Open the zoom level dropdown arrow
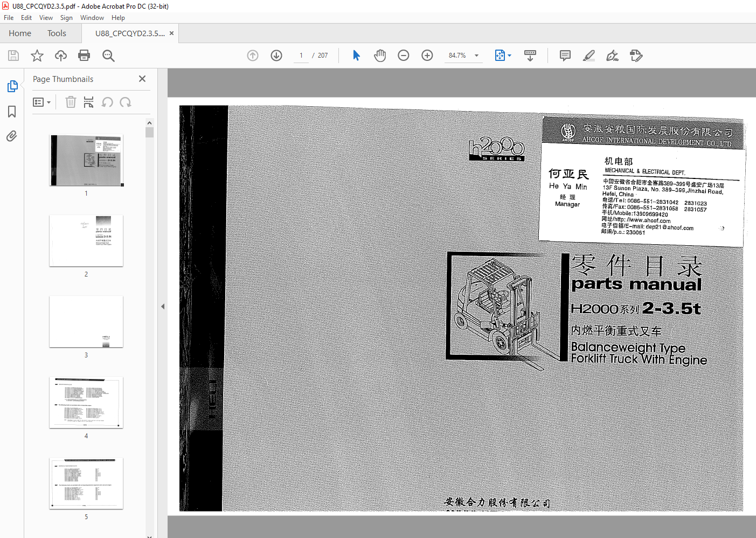 (476, 56)
